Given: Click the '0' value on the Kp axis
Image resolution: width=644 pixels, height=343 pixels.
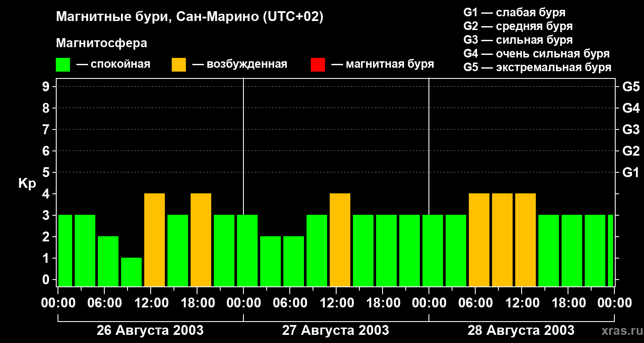Looking at the screenshot, I should pyautogui.click(x=47, y=280).
